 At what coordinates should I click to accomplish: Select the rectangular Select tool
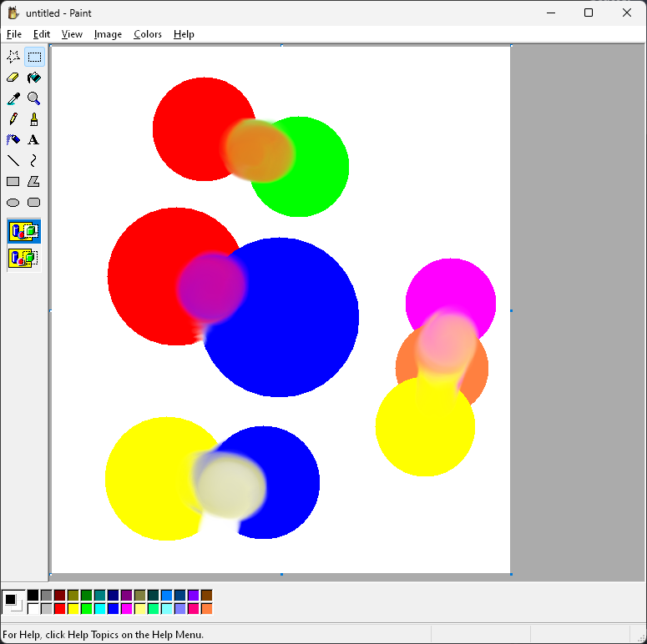[34, 57]
